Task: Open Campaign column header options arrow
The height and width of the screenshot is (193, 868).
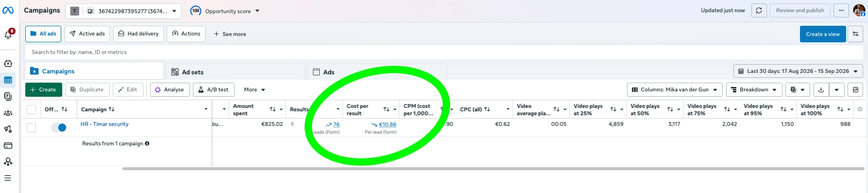Action: (206, 109)
